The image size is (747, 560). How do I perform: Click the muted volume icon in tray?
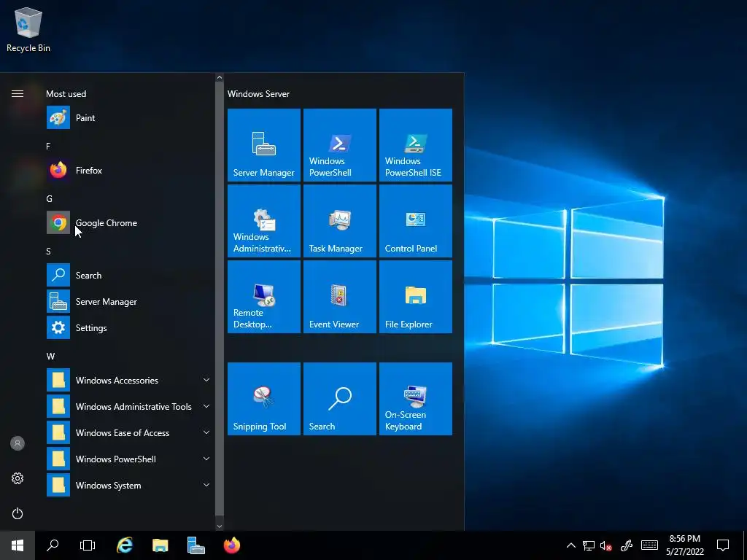(x=606, y=545)
